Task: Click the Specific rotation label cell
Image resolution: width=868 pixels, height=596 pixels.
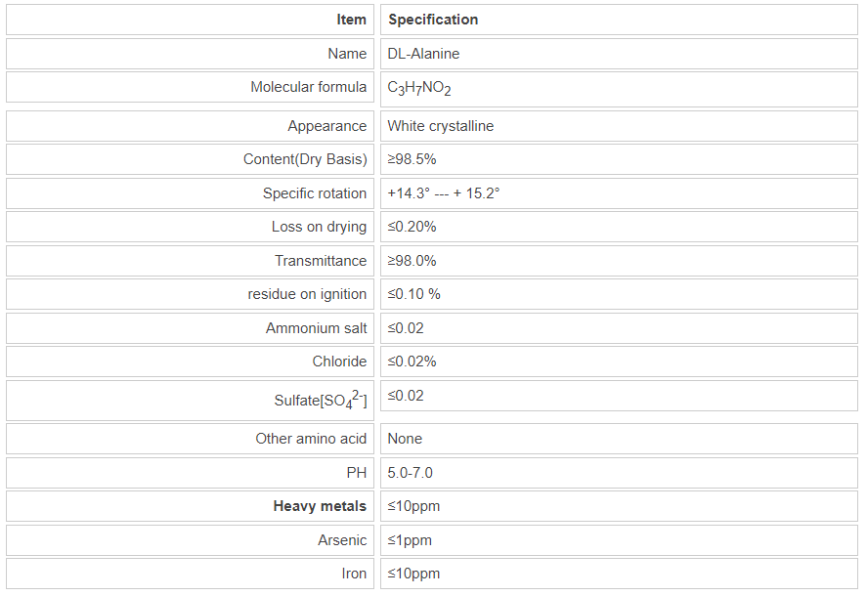Action: point(315,193)
